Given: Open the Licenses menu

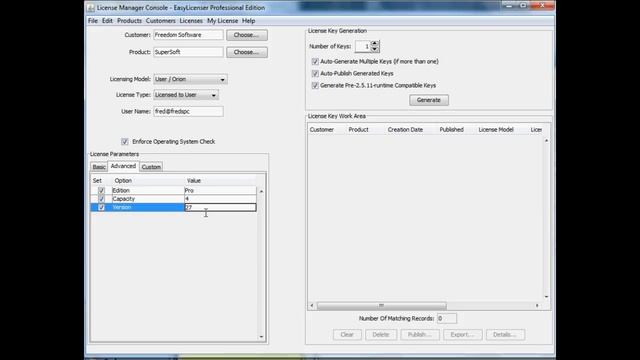Looking at the screenshot, I should 191,21.
